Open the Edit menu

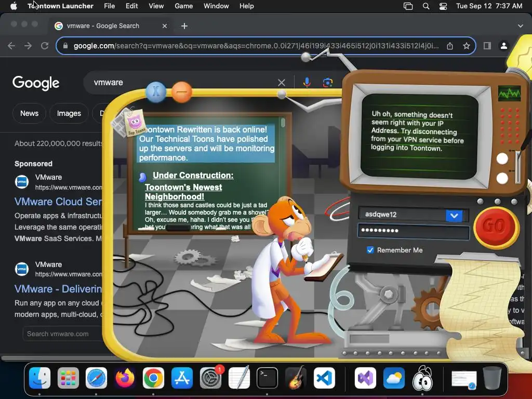point(131,6)
